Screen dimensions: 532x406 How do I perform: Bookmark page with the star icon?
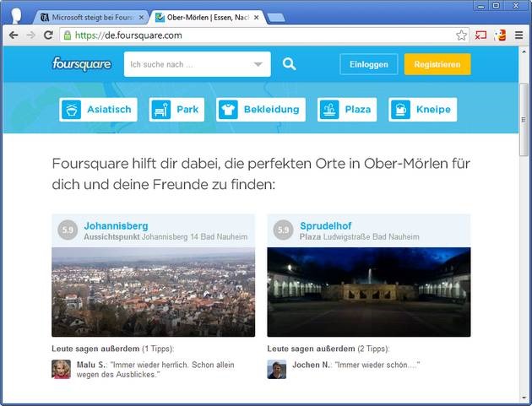pyautogui.click(x=461, y=35)
